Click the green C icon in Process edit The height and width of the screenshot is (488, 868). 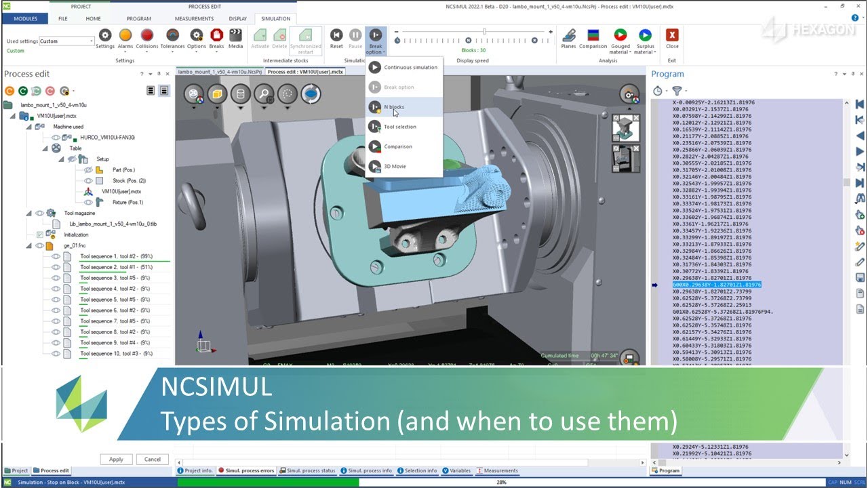pos(23,91)
